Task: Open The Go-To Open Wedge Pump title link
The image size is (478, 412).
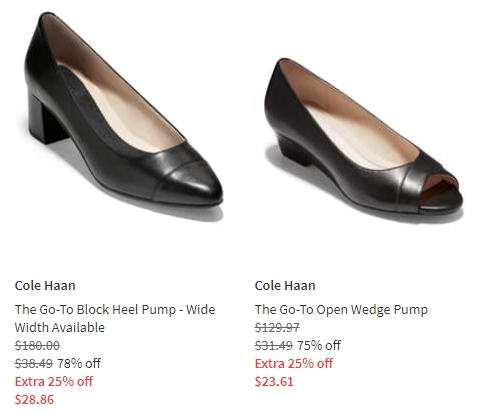Action: (x=341, y=310)
